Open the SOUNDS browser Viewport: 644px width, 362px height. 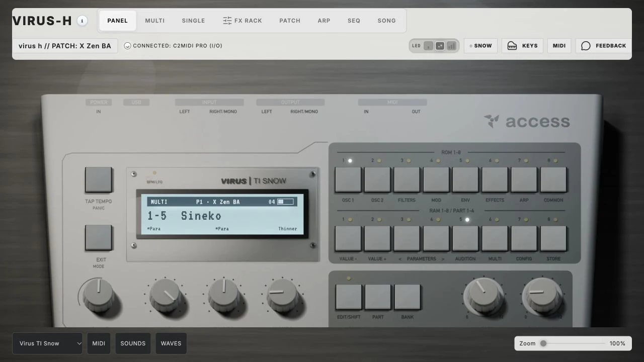tap(133, 343)
